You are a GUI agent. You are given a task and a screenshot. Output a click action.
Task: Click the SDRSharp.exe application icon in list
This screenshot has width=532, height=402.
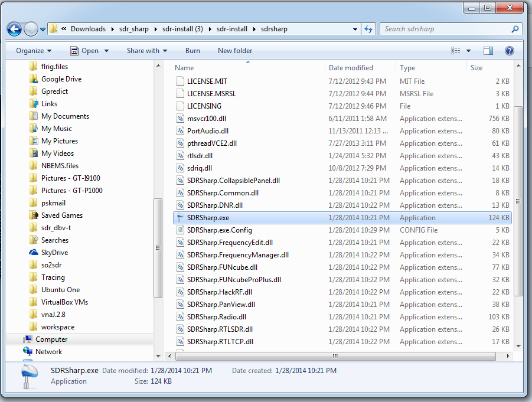coord(181,218)
